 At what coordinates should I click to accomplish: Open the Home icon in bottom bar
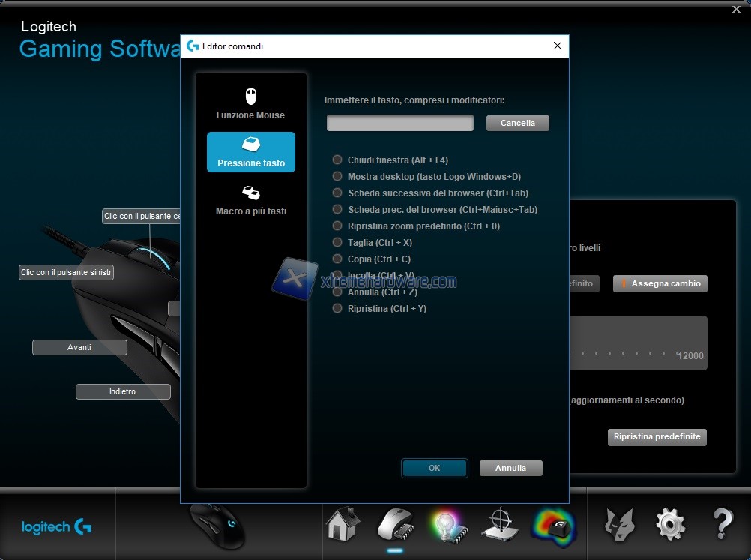pos(343,524)
